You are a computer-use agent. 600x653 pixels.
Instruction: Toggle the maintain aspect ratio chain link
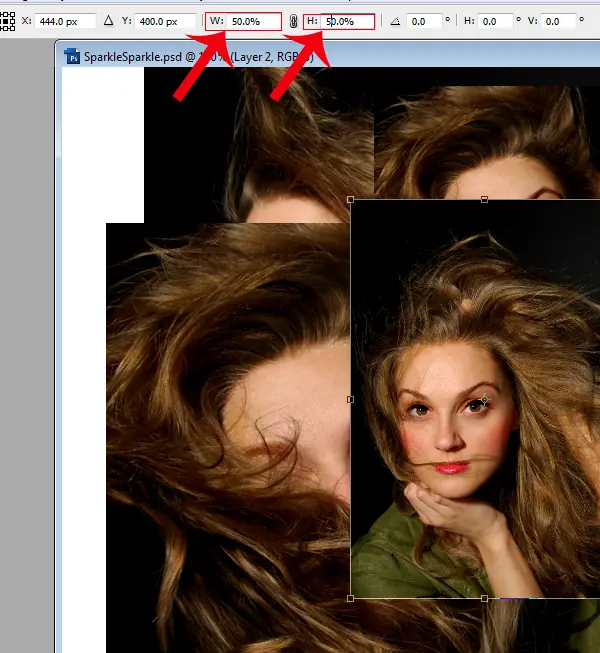tap(293, 21)
